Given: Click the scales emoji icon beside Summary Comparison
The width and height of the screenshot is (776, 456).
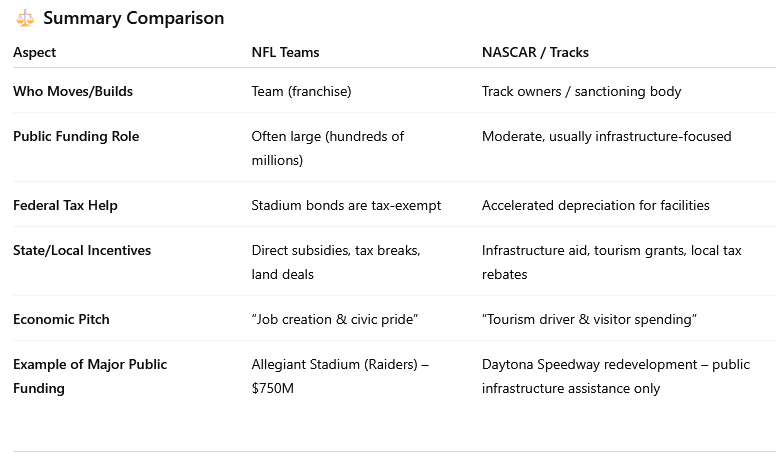Looking at the screenshot, I should point(24,18).
